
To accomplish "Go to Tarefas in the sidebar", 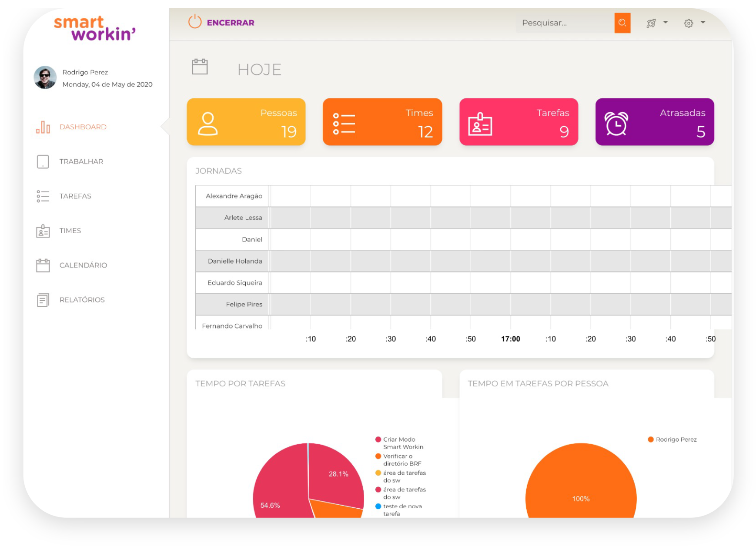I will [x=75, y=196].
